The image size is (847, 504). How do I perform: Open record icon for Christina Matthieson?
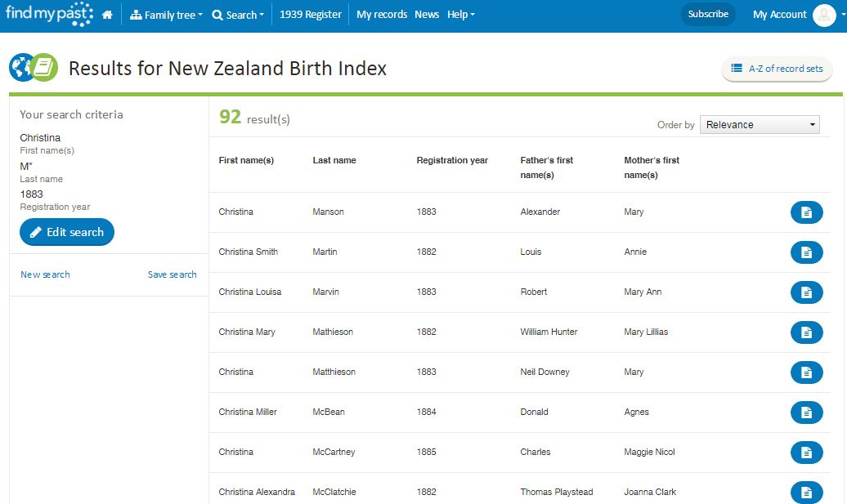[806, 372]
